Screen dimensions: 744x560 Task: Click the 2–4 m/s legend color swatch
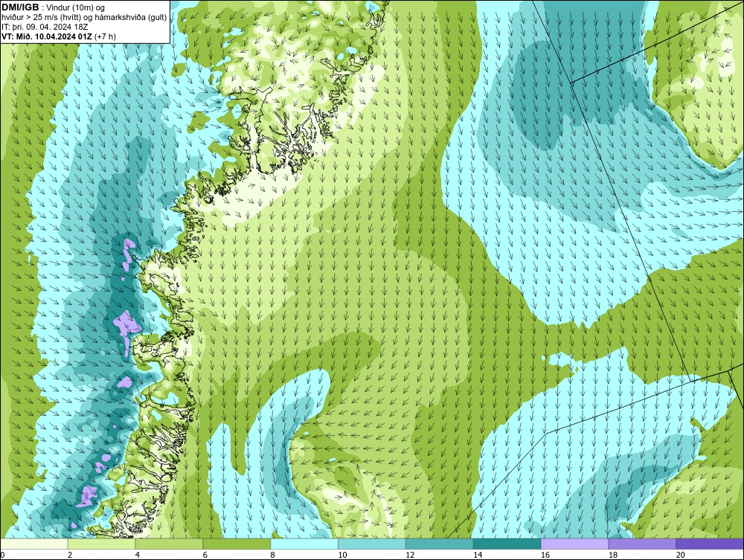click(101, 544)
